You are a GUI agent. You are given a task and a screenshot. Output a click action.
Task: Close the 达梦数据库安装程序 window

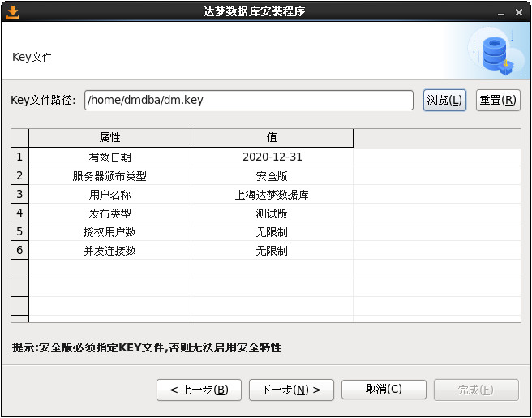tap(519, 12)
